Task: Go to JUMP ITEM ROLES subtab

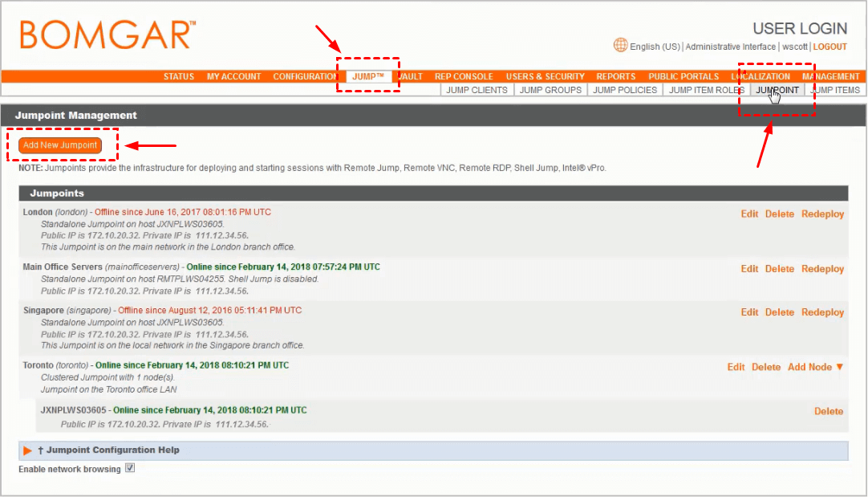Action: 707,90
